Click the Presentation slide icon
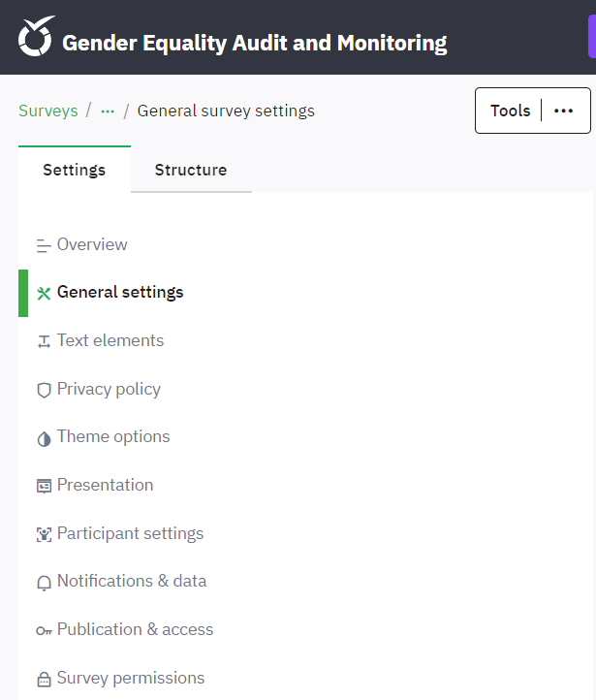Screen dimensions: 596x700 pyautogui.click(x=44, y=487)
